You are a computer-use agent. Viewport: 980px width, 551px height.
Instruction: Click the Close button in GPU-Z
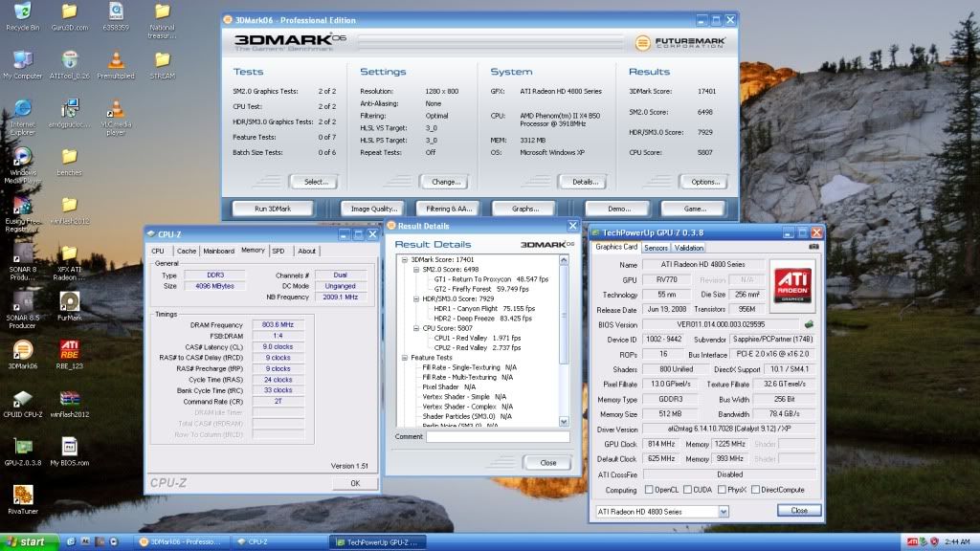pos(799,511)
